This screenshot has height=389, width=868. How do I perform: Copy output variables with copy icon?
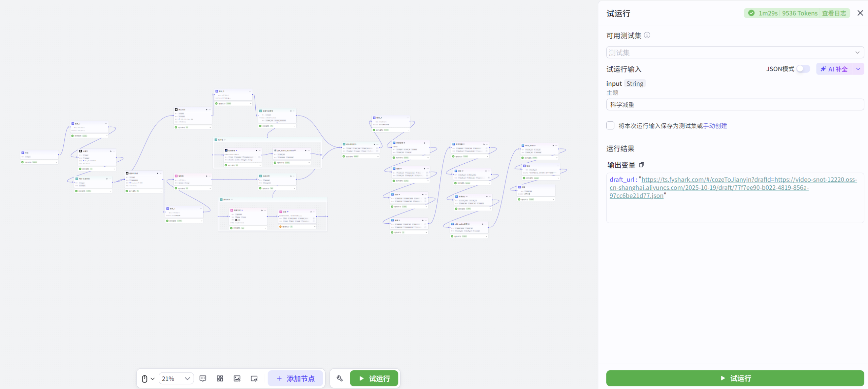(x=641, y=165)
